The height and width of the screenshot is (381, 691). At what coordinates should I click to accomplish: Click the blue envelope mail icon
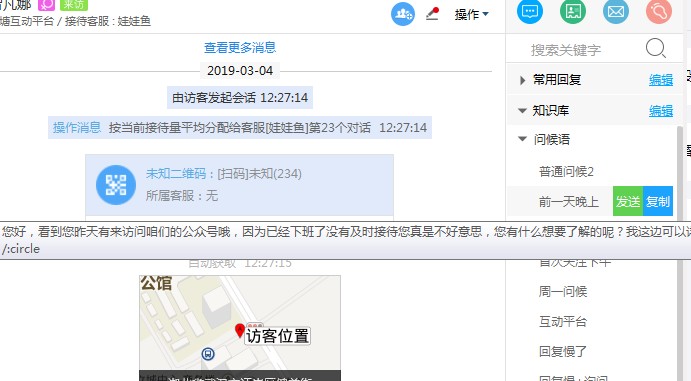click(x=616, y=11)
